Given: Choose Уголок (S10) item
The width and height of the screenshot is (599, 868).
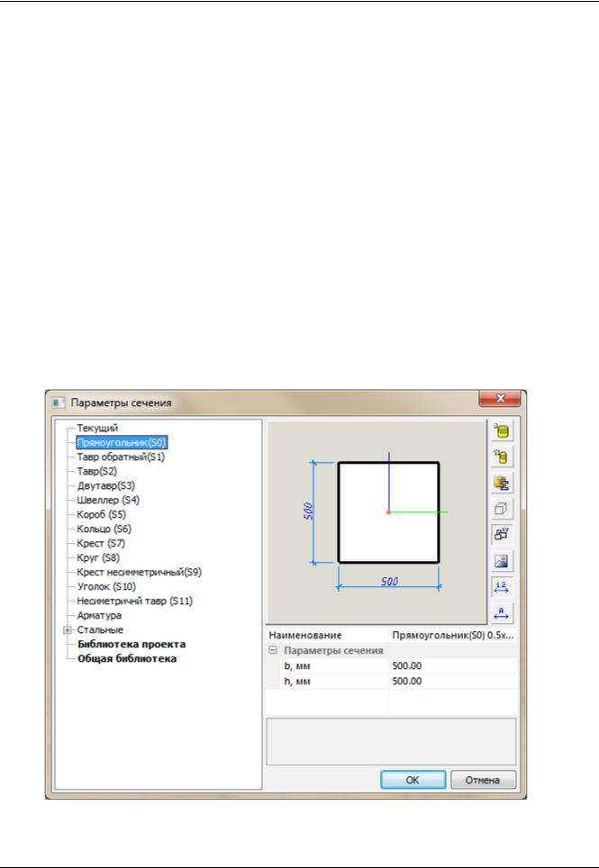Looking at the screenshot, I should [x=106, y=586].
